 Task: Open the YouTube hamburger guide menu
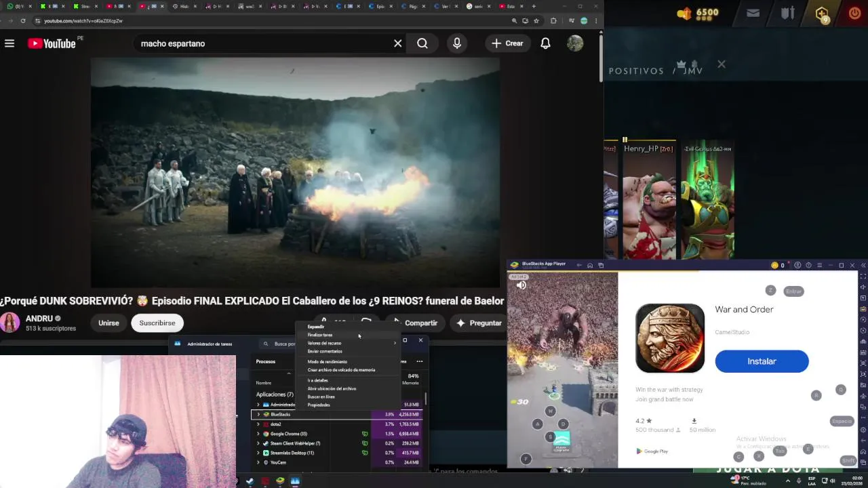coord(9,43)
